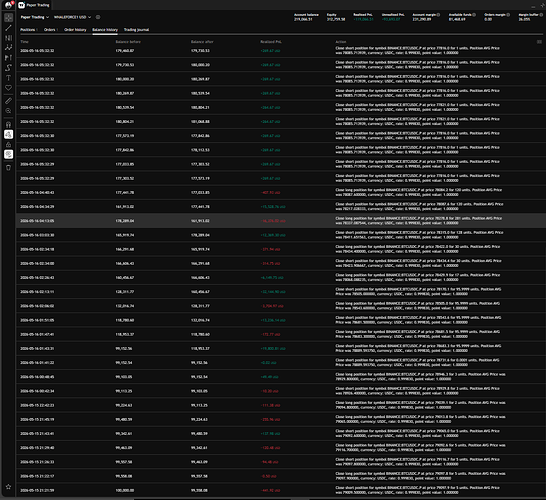Activate the zoom in tool
546x500 pixels.
point(8,111)
